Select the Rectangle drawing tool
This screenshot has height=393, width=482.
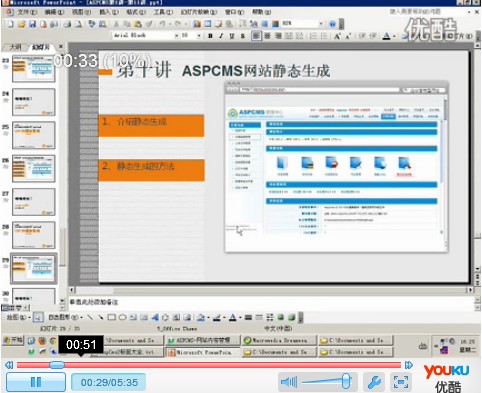112,317
